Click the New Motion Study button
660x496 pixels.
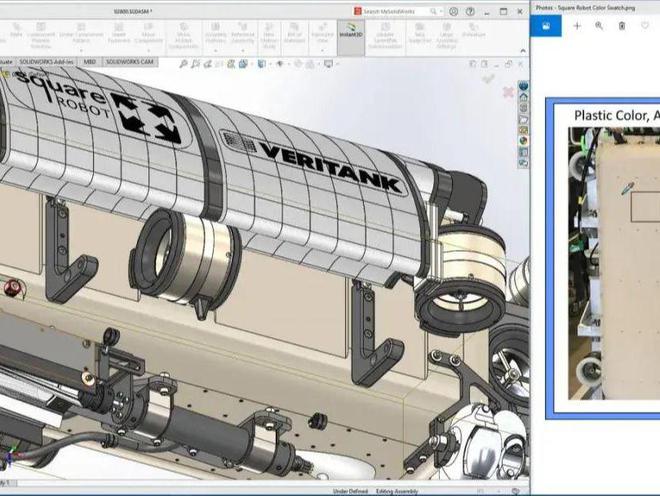(x=269, y=36)
